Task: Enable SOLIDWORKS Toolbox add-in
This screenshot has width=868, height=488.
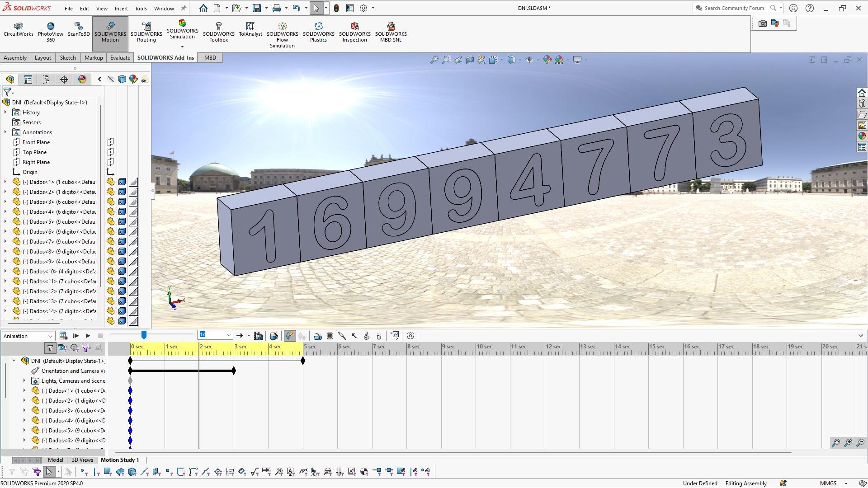Action: pyautogui.click(x=219, y=32)
